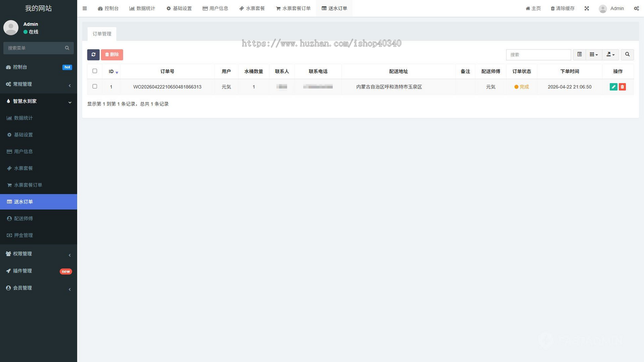Toggle fullscreen with the expand icon

coord(587,9)
